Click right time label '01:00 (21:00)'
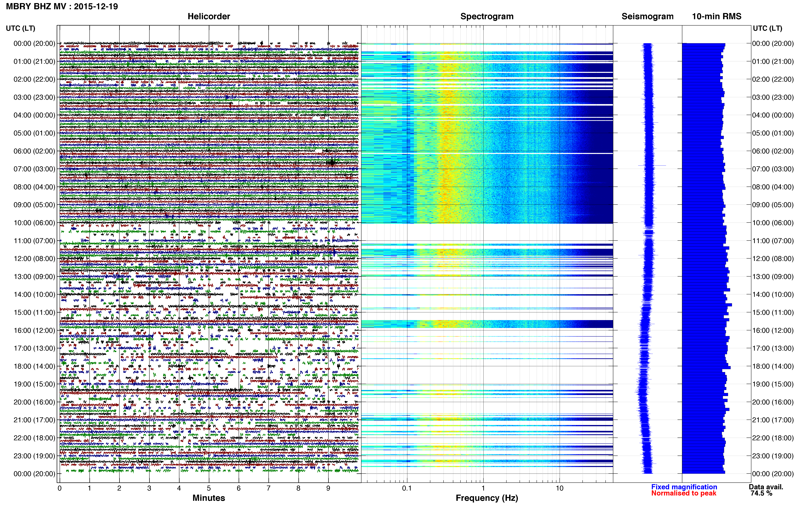This screenshot has width=812, height=508. pos(773,62)
